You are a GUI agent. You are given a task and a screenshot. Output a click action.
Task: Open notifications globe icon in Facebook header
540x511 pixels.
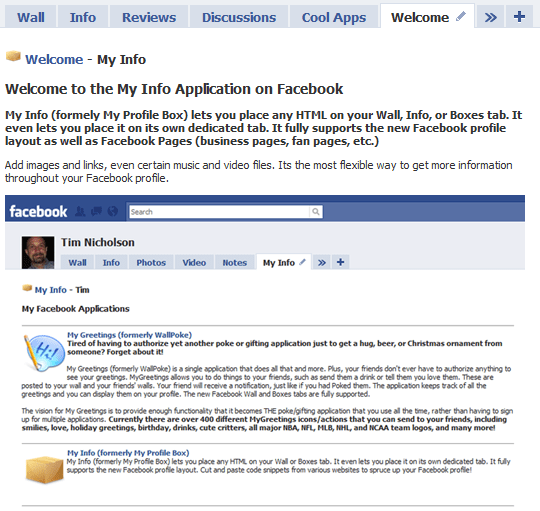(113, 211)
